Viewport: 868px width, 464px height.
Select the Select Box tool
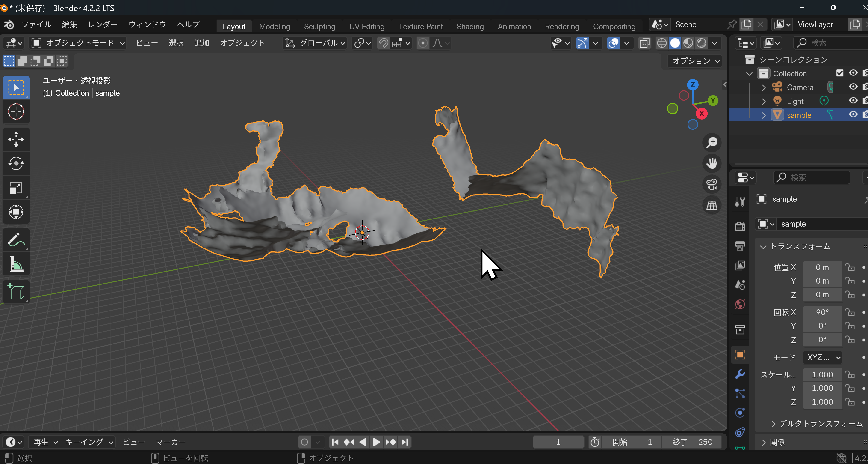[x=16, y=87]
